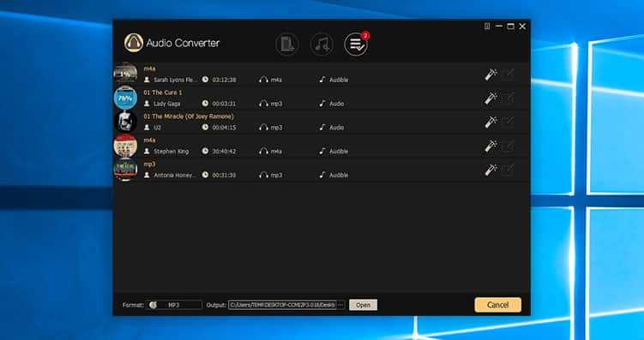
Task: Select the album cover of The Miracle track
Action: (x=125, y=122)
